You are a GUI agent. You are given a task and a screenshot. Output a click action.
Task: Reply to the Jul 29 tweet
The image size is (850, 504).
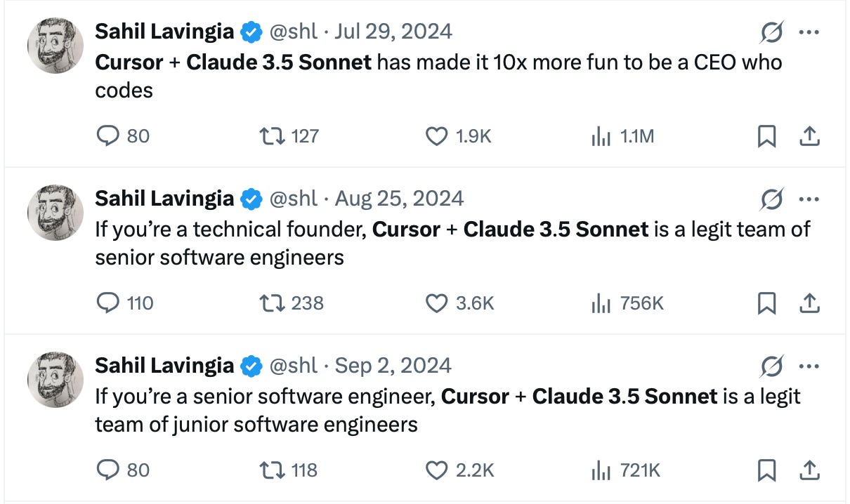(x=107, y=135)
